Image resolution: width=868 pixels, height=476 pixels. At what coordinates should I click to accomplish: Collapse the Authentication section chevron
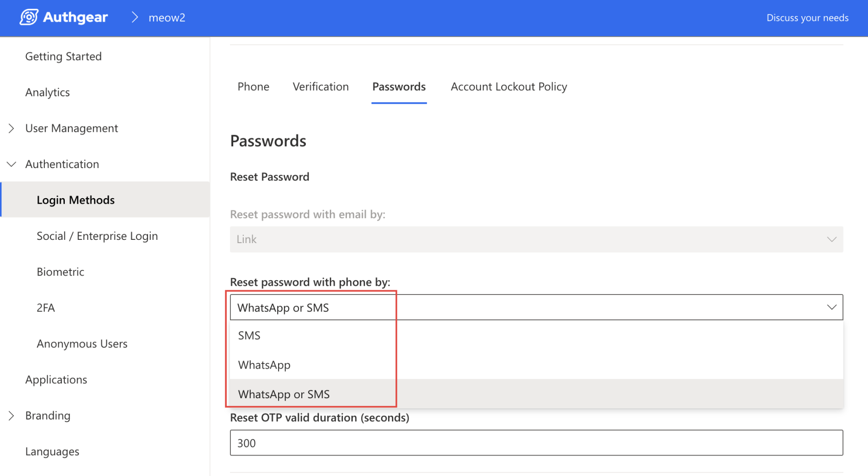coord(12,164)
